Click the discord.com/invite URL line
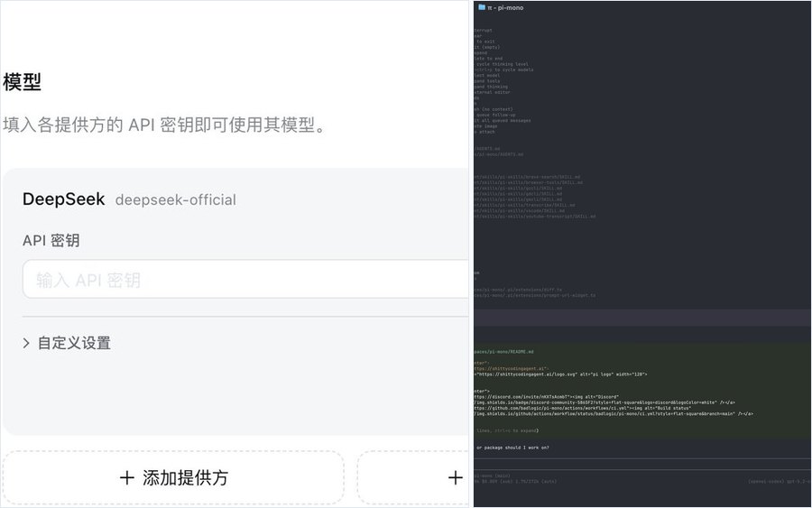 pyautogui.click(x=547, y=397)
